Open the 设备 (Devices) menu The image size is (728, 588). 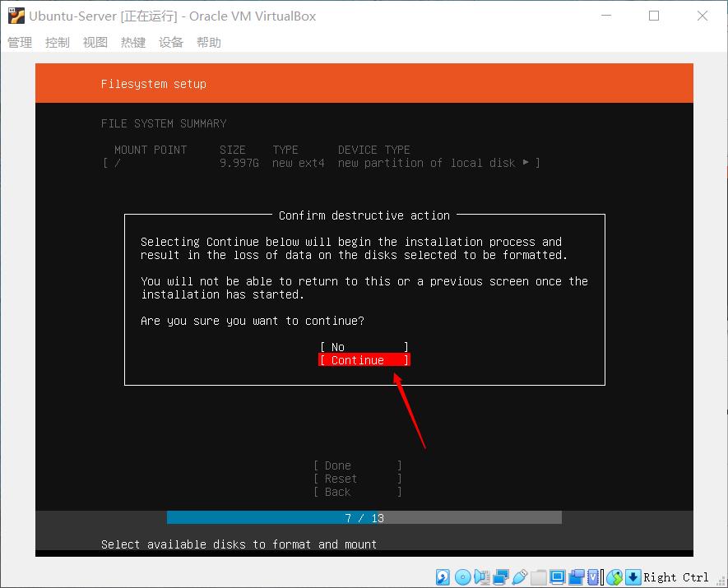[171, 42]
